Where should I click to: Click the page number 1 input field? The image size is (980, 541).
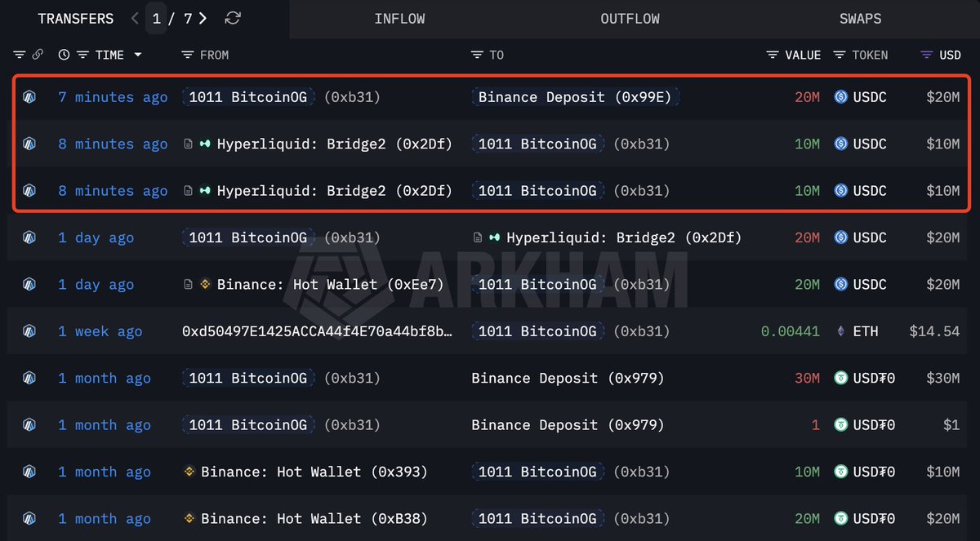[x=155, y=18]
